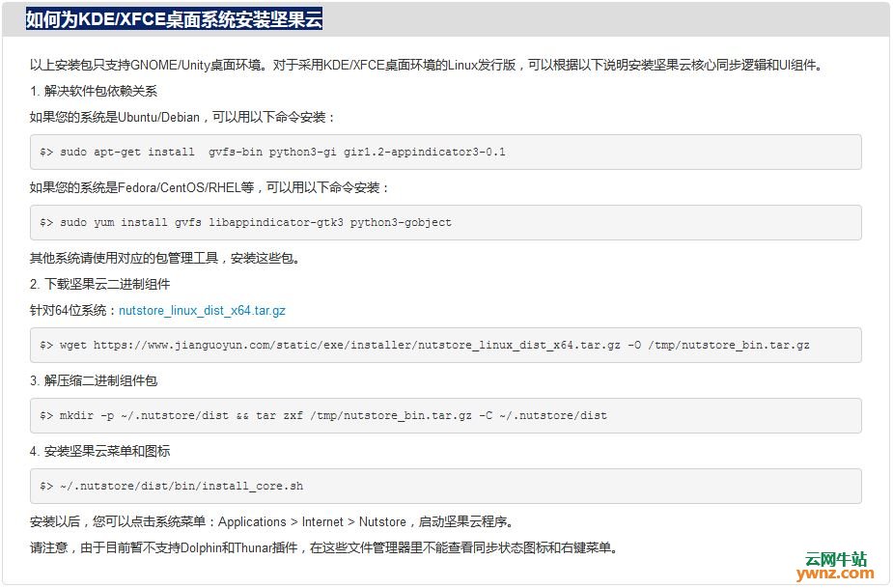
Task: Click the line Applications > Internet > Nutstore
Action: click(x=272, y=522)
